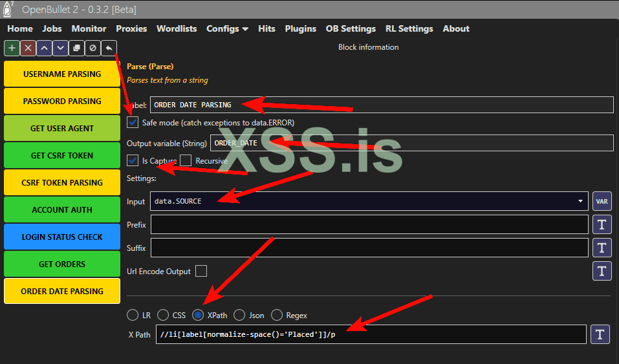Select the GET CSRF TOKEN block
Image resolution: width=619 pixels, height=364 pixels.
coord(62,156)
